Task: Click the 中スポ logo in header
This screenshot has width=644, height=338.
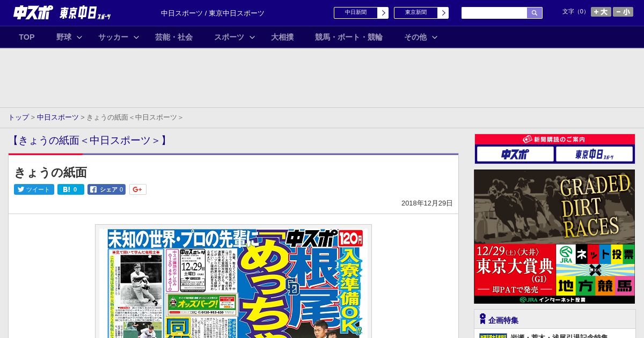Action: click(x=33, y=12)
